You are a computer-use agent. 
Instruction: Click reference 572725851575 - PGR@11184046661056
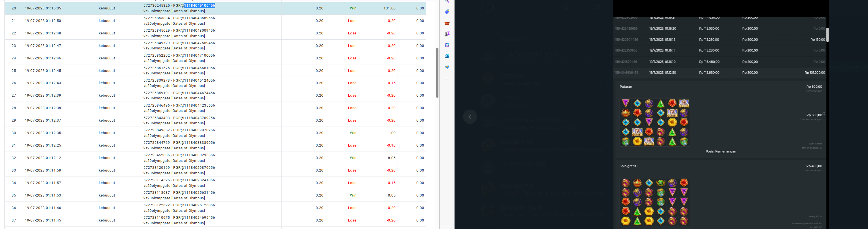(179, 68)
